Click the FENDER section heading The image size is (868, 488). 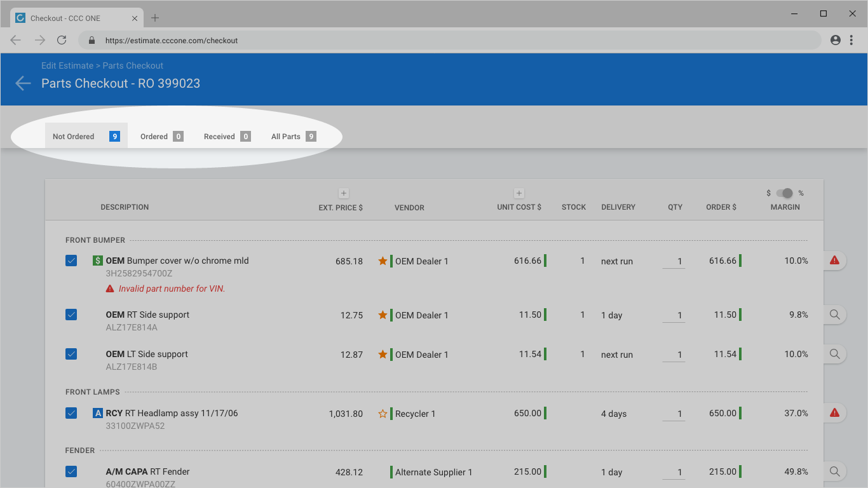click(80, 451)
